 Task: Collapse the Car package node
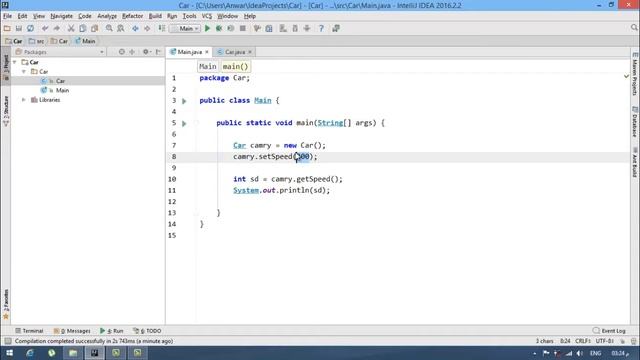point(24,71)
